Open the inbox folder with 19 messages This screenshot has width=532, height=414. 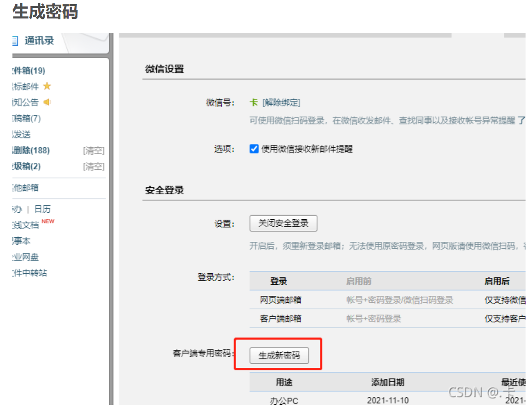pyautogui.click(x=29, y=71)
